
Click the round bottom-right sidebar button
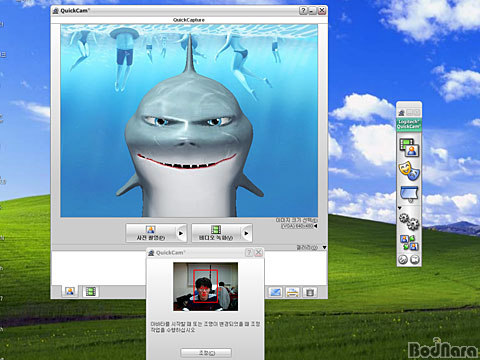[415, 259]
